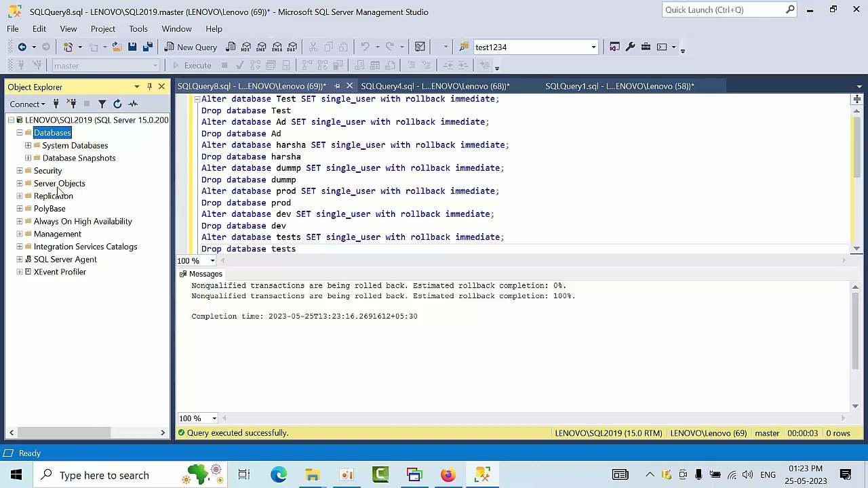
Task: Expand the Management node
Action: (x=20, y=234)
